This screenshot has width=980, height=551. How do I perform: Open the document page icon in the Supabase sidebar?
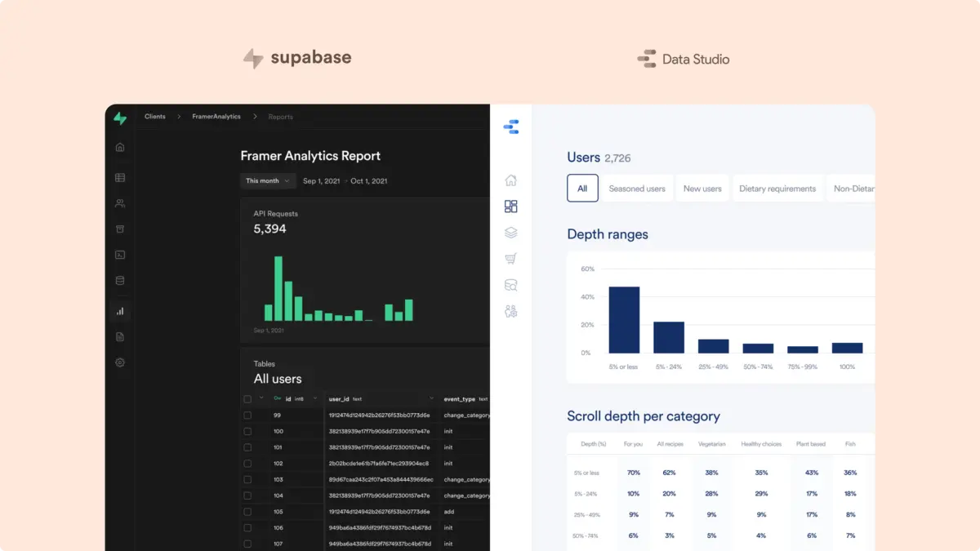tap(120, 336)
